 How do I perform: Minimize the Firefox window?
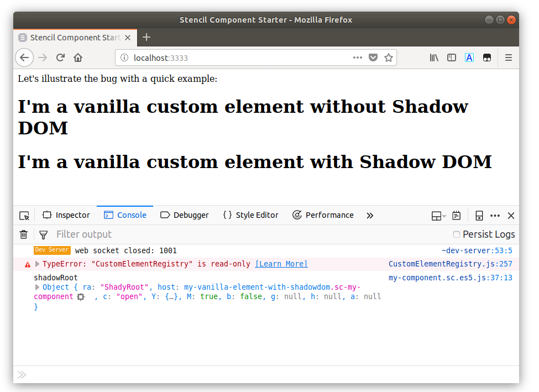point(489,20)
